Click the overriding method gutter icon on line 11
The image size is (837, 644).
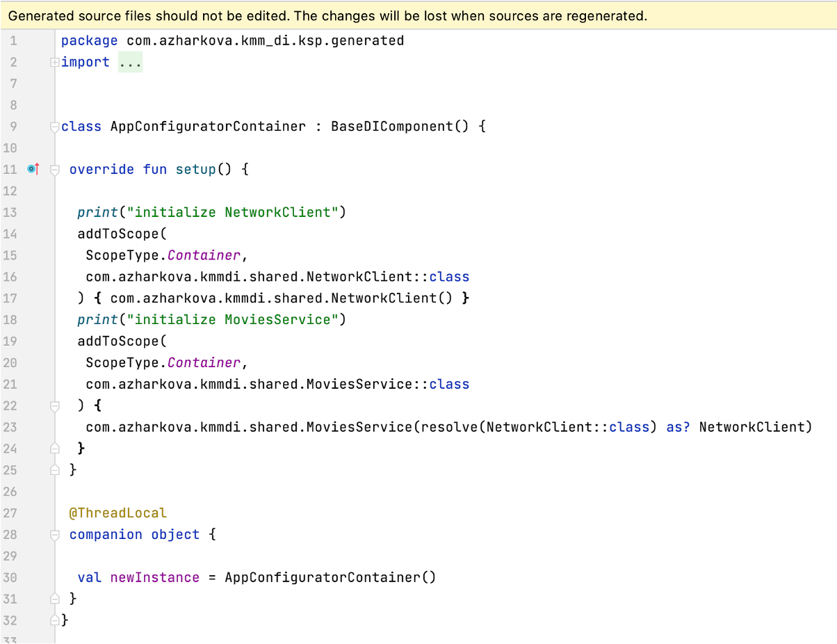click(x=31, y=169)
